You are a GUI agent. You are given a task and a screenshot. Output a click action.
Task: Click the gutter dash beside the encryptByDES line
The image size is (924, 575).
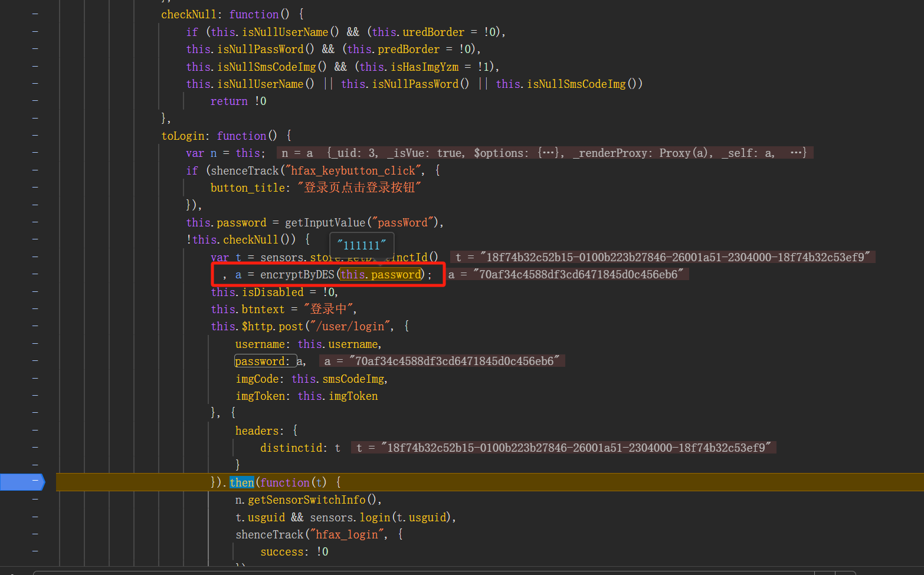pos(35,274)
